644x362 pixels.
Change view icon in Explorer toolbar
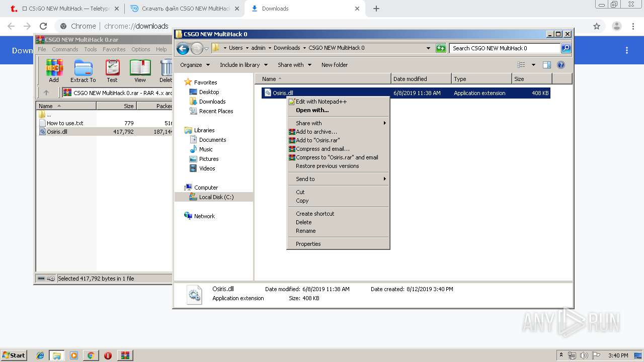coord(521,65)
